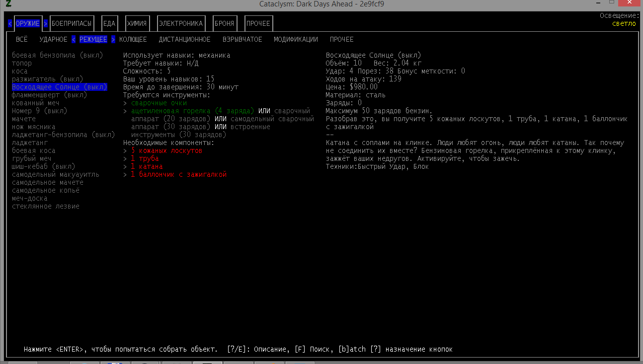643x364 pixels.
Task: Click the [?] назначение кнопок hint
Action: (411, 349)
